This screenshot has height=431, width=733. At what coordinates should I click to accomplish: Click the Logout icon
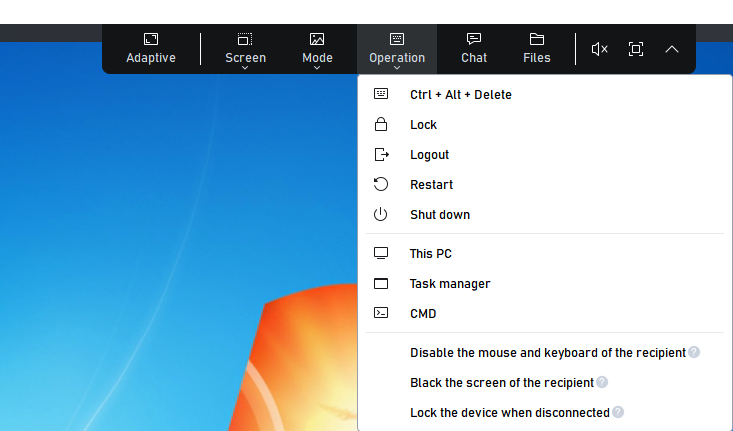coord(381,155)
